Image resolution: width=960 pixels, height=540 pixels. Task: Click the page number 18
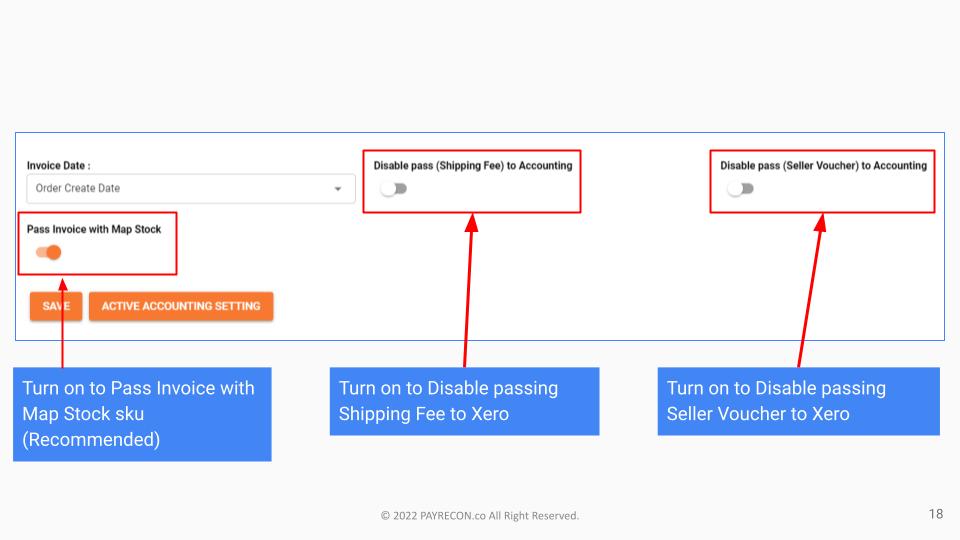(936, 514)
